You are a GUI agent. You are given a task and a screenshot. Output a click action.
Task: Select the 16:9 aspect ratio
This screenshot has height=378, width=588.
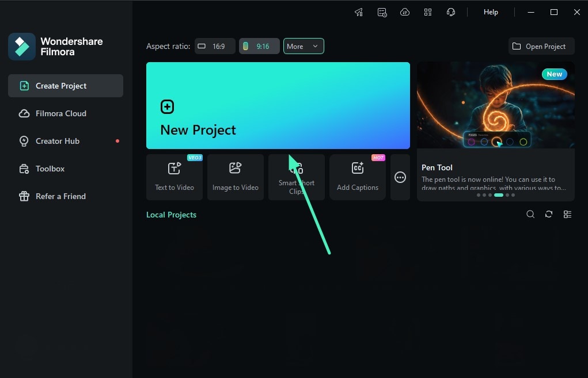[214, 46]
